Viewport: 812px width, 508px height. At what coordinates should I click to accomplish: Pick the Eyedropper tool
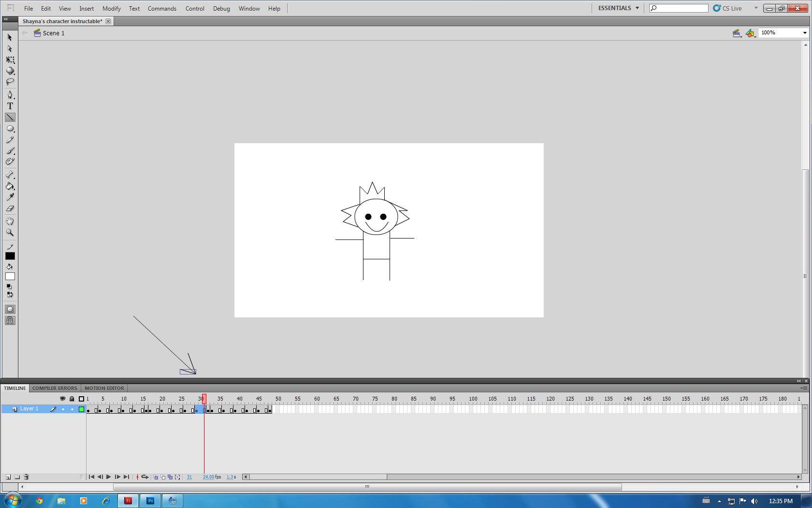(10, 197)
